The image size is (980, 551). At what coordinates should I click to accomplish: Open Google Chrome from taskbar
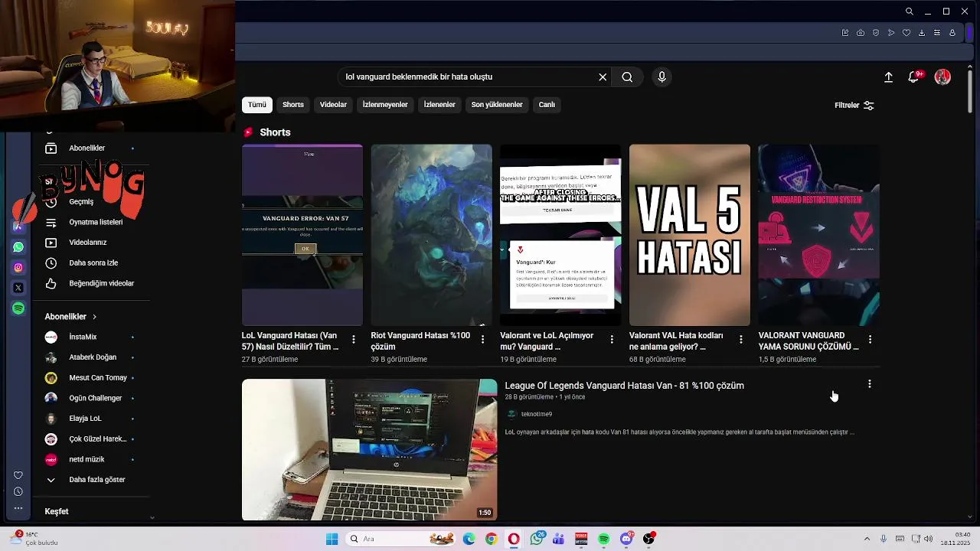(491, 539)
